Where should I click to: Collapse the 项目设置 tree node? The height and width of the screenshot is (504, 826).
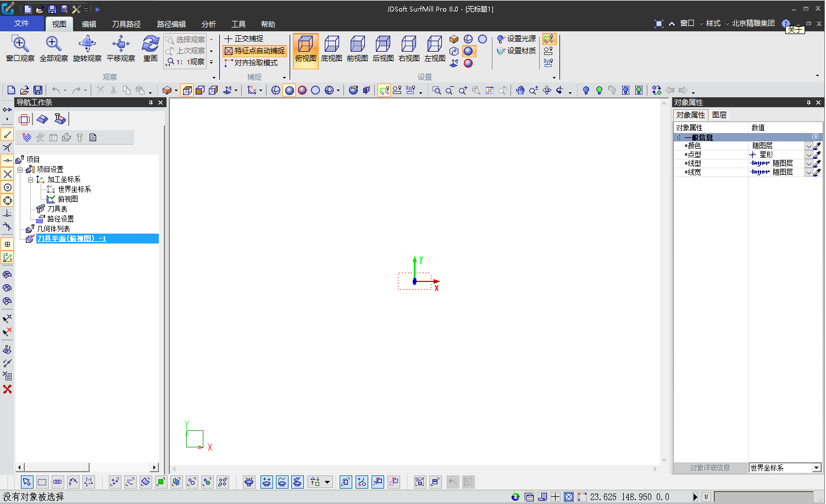(20, 170)
